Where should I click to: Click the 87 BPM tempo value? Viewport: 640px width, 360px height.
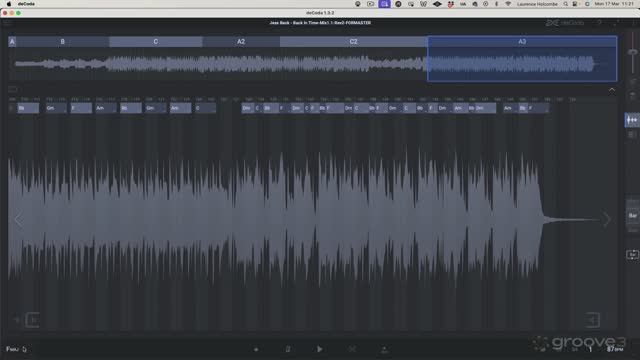point(614,349)
